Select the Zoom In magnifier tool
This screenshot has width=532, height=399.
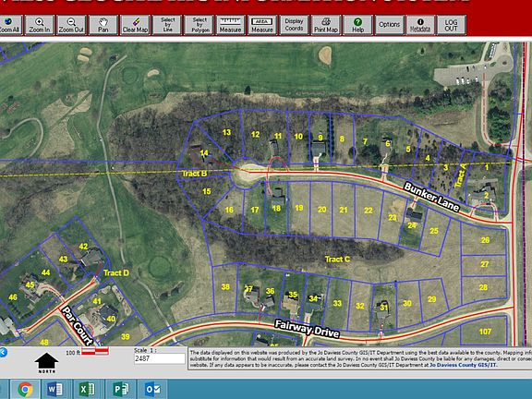click(40, 25)
